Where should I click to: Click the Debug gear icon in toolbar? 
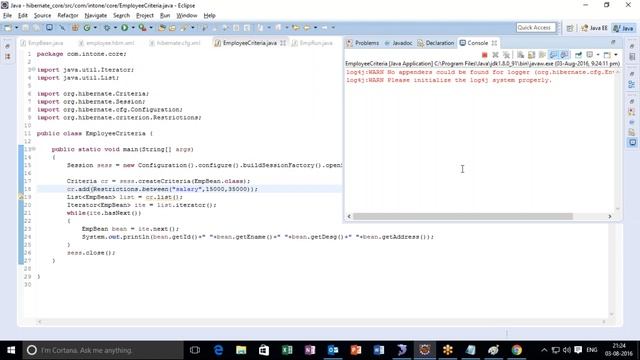(107, 28)
